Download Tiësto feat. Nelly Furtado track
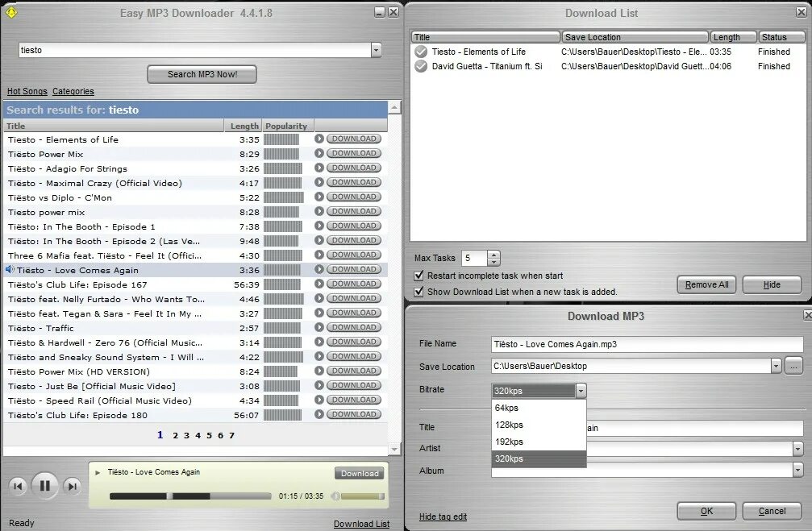Screen dimensions: 812x531 pyautogui.click(x=354, y=298)
